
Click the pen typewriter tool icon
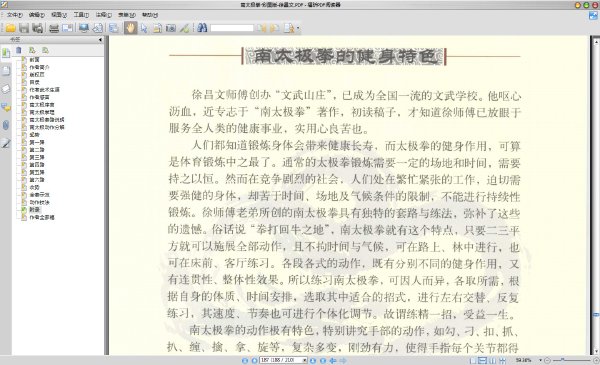(184, 28)
